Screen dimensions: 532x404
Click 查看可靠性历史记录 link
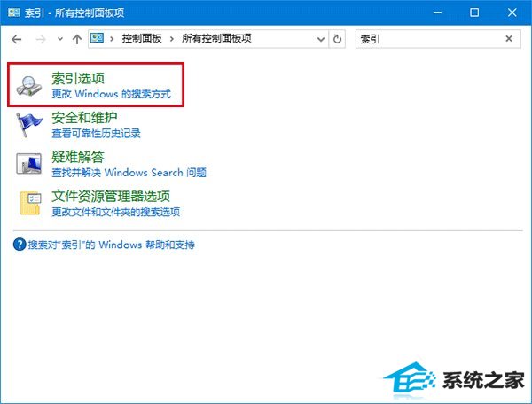point(96,133)
